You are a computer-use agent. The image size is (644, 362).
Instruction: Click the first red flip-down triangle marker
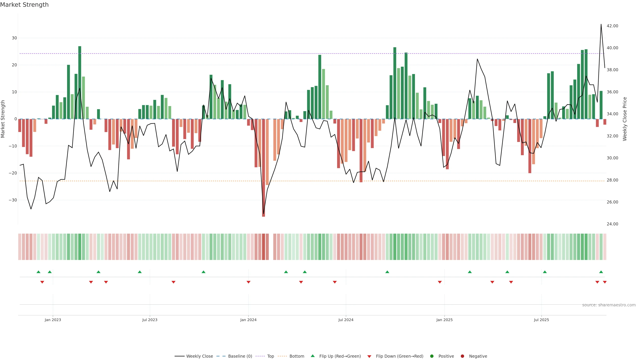(x=42, y=282)
